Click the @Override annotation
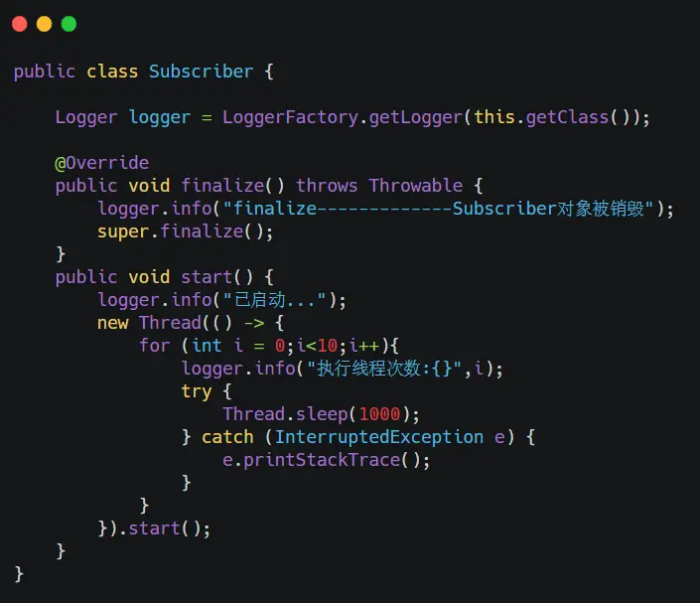700x603 pixels. tap(102, 163)
